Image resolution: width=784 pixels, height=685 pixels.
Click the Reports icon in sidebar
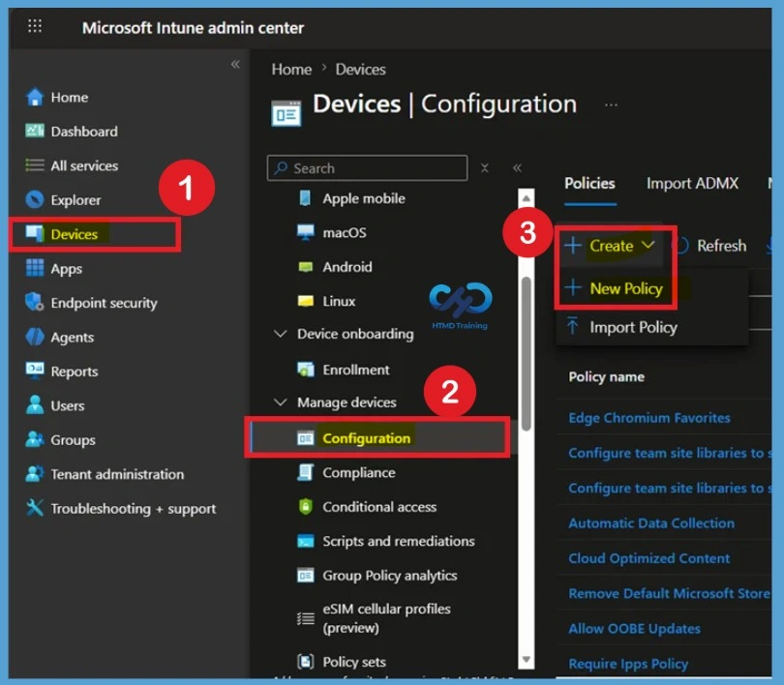tap(35, 371)
